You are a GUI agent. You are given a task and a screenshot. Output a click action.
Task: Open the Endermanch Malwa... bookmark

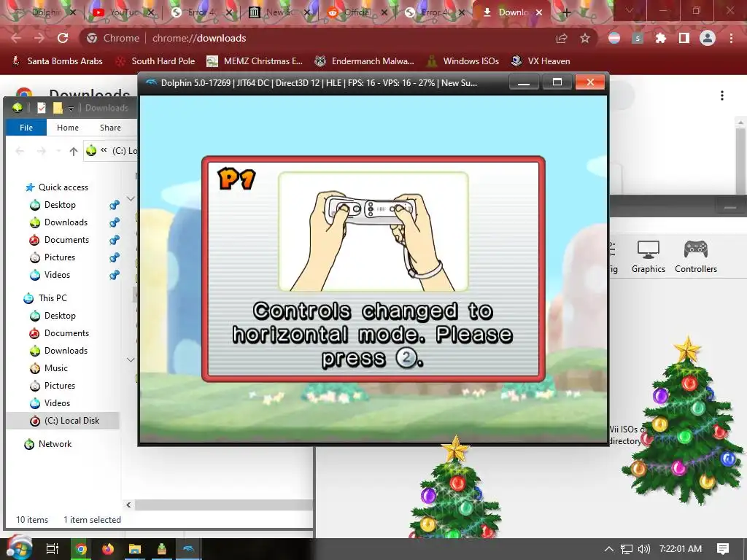(365, 61)
